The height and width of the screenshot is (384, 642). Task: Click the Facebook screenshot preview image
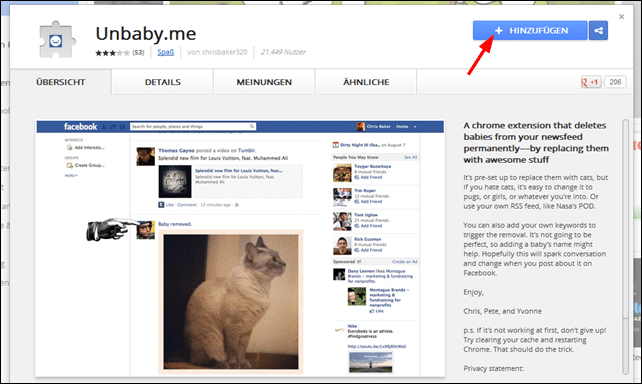click(x=240, y=248)
